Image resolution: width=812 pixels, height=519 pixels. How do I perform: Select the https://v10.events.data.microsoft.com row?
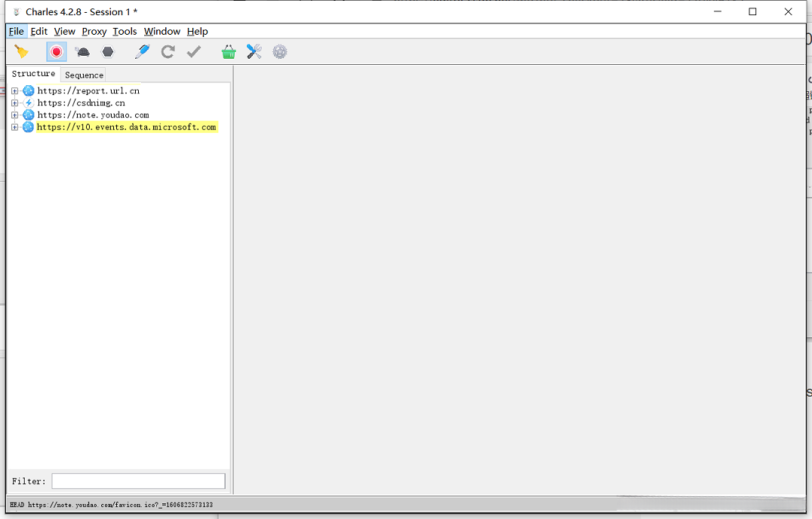click(127, 127)
